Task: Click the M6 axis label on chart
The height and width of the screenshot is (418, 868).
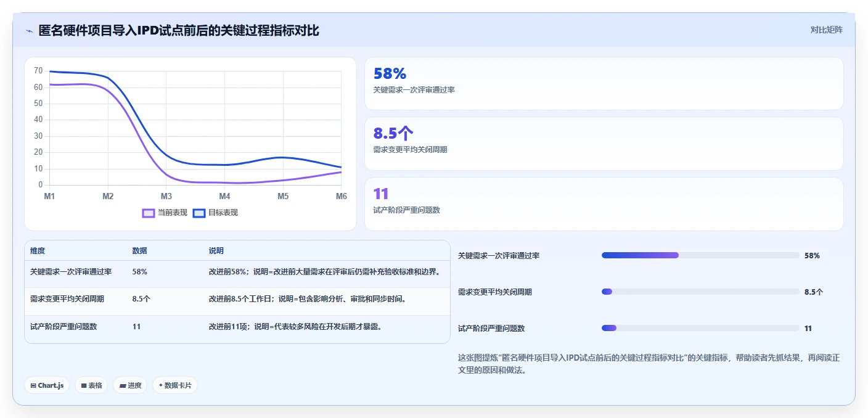Action: [341, 196]
